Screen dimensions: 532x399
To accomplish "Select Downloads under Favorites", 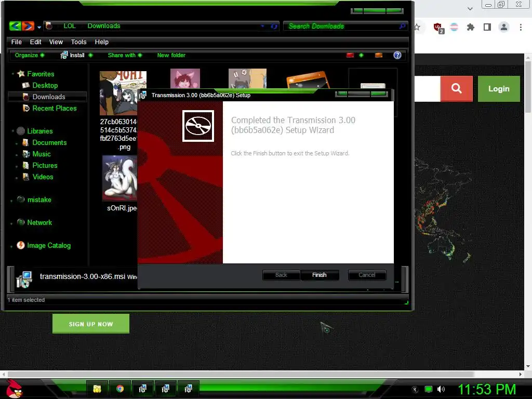I will point(48,97).
